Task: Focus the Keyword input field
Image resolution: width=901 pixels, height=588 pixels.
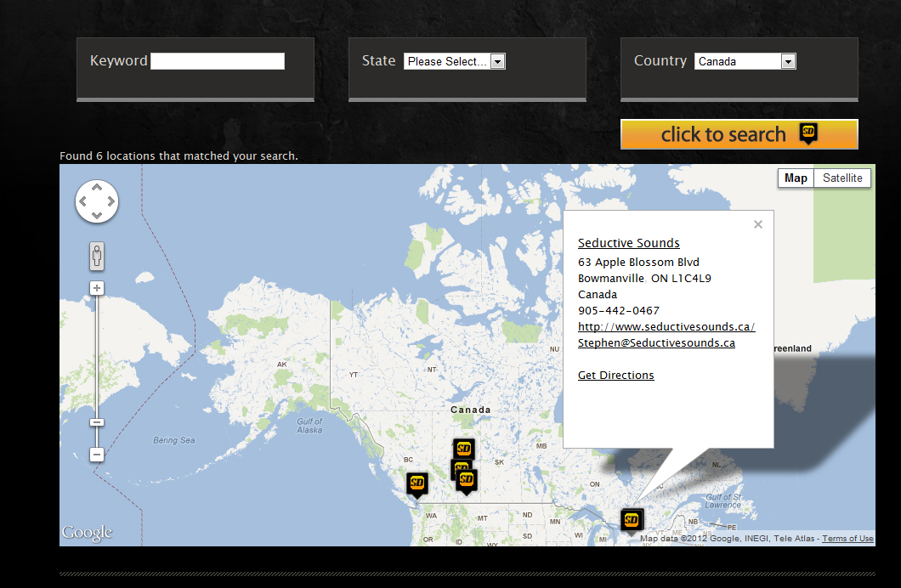Action: tap(218, 61)
